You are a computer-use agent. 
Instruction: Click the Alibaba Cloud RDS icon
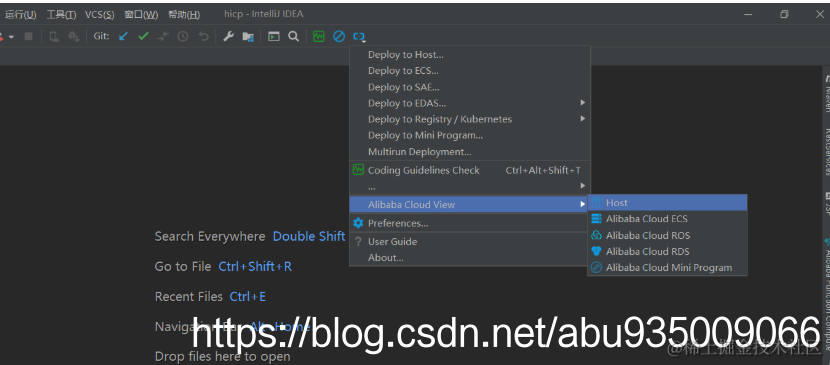pos(597,251)
